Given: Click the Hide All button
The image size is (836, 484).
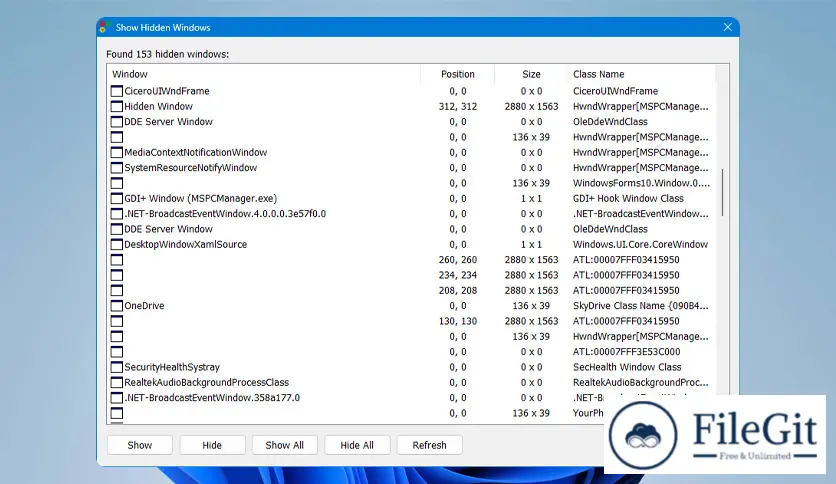Looking at the screenshot, I should point(357,445).
